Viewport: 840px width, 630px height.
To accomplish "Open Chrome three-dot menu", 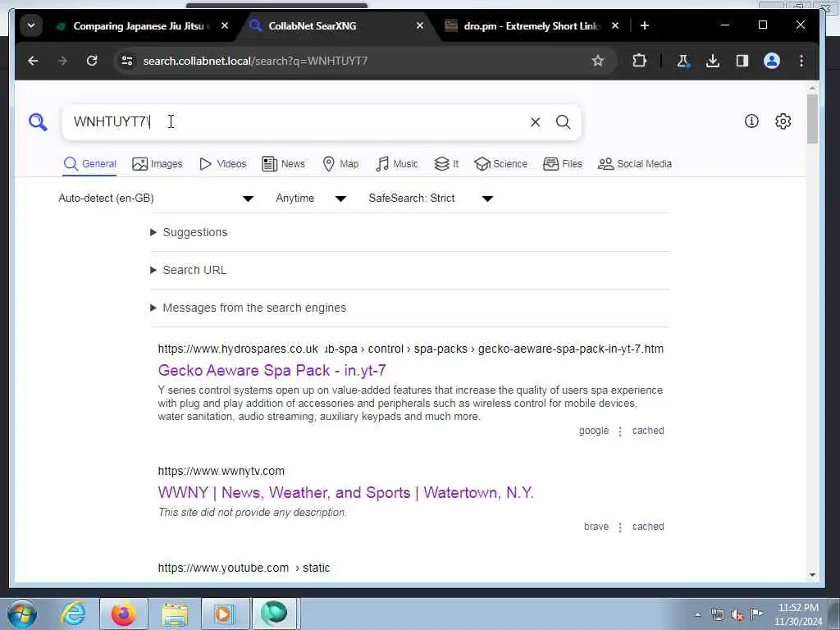I will [801, 61].
